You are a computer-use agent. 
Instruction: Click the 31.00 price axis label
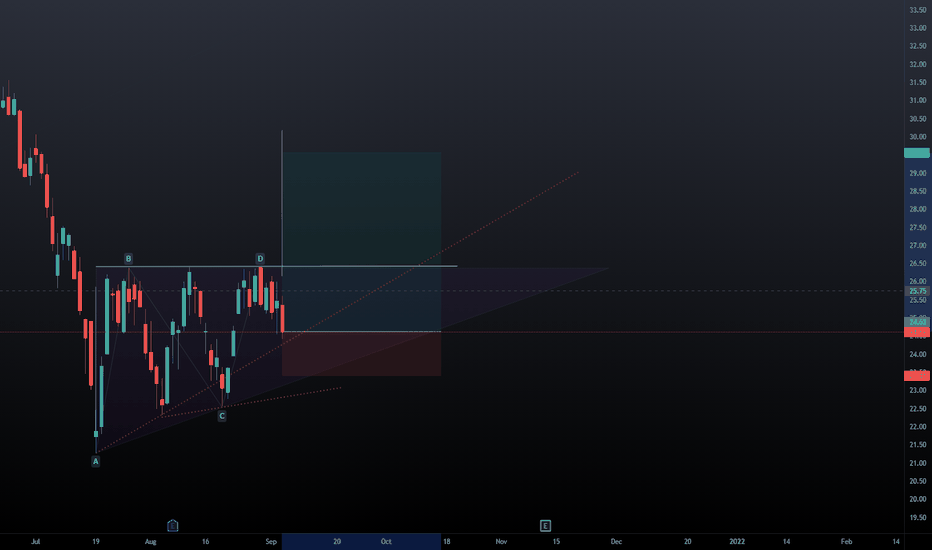917,100
